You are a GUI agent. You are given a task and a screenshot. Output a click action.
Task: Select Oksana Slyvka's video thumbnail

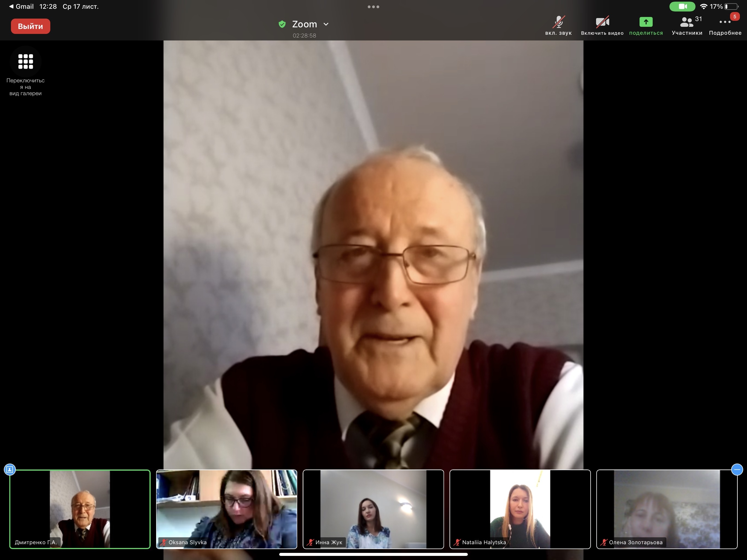tap(227, 509)
